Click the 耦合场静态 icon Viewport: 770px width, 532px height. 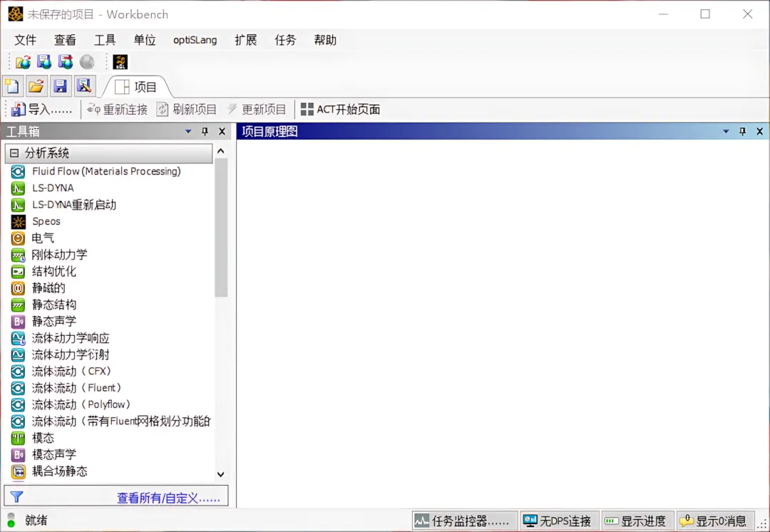(18, 471)
